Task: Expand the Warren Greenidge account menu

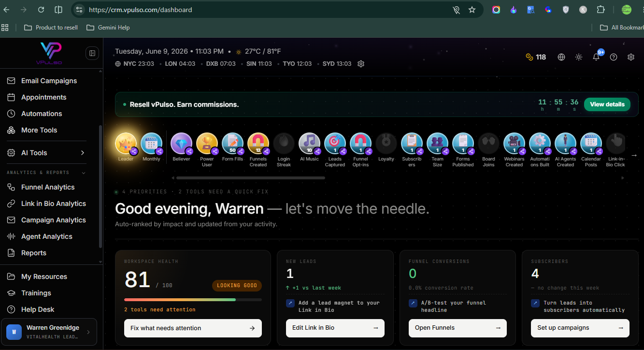Action: coord(49,332)
